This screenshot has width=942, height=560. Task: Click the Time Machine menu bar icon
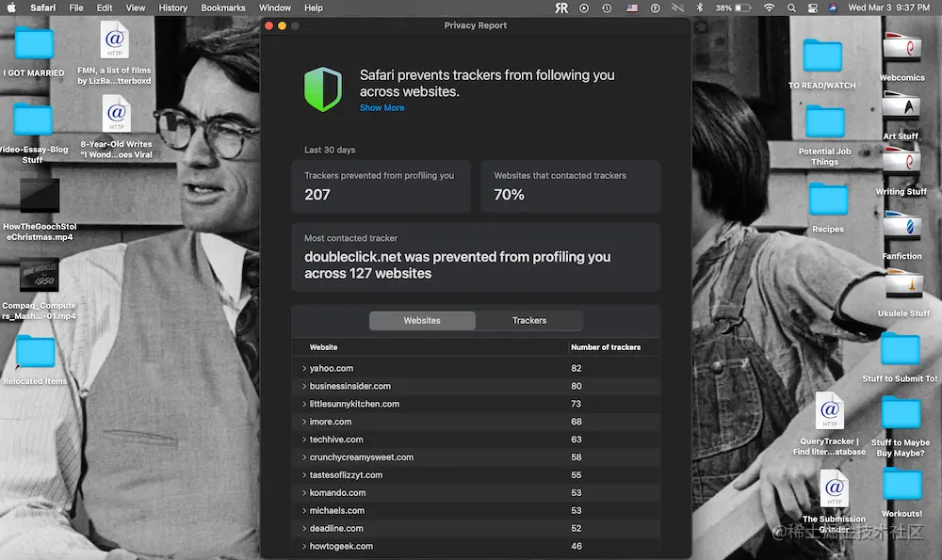coord(607,8)
